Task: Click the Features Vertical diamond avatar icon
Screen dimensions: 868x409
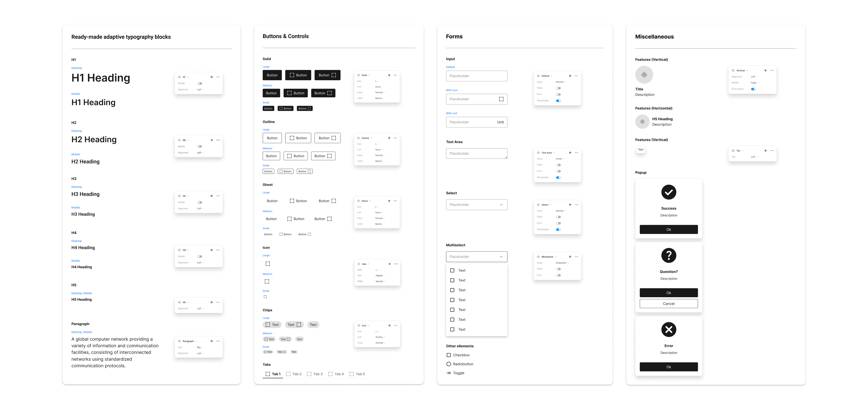Action: coord(644,75)
